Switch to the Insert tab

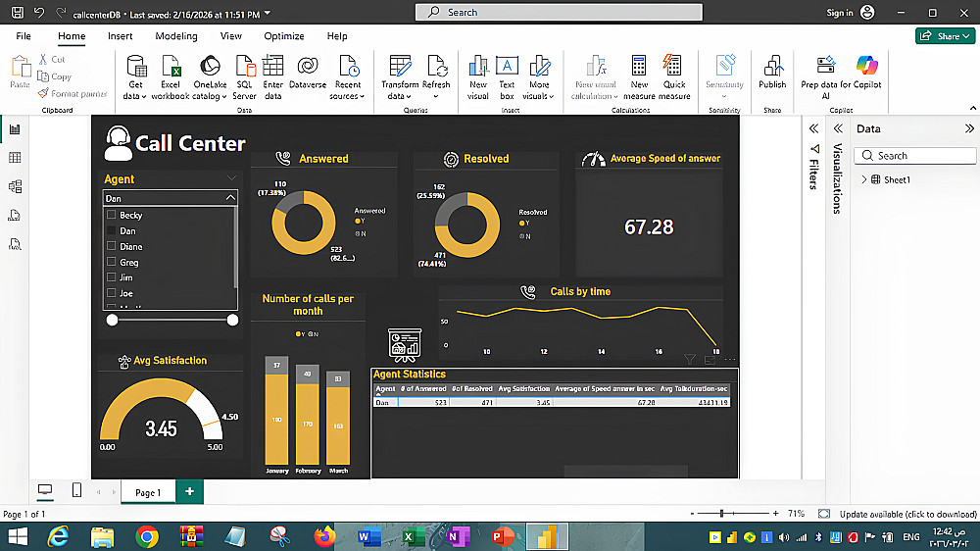click(x=120, y=35)
